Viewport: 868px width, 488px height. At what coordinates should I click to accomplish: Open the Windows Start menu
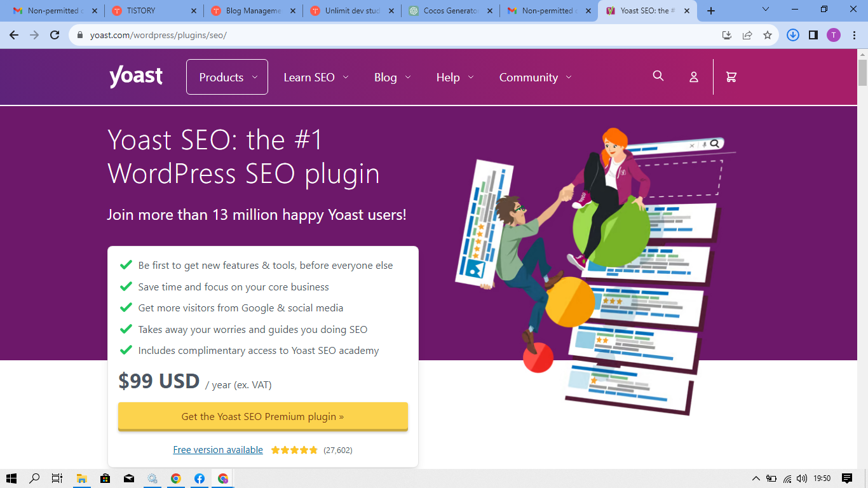pos(11,478)
